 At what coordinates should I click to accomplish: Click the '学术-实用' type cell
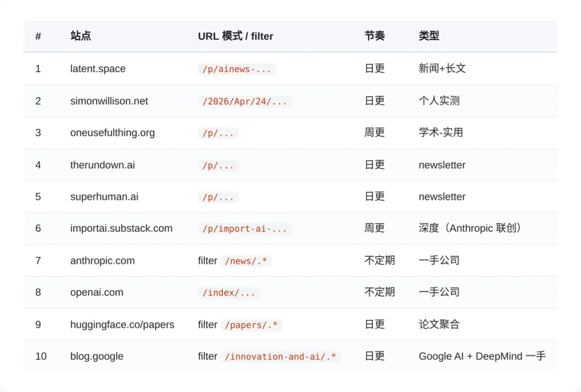coord(441,133)
